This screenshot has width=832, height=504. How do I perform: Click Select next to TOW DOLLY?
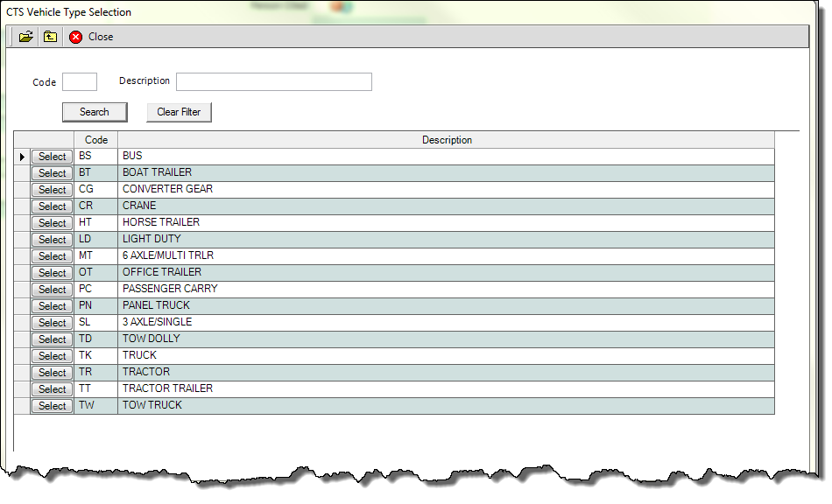pyautogui.click(x=53, y=339)
